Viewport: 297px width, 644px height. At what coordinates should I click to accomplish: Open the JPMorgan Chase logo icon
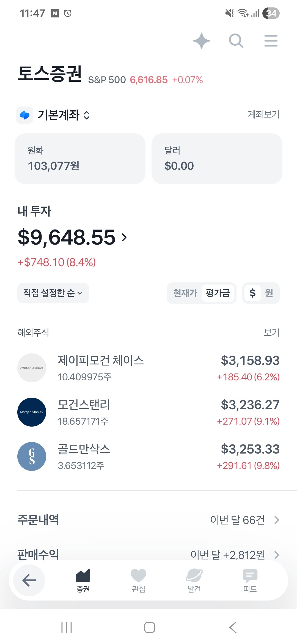[32, 368]
